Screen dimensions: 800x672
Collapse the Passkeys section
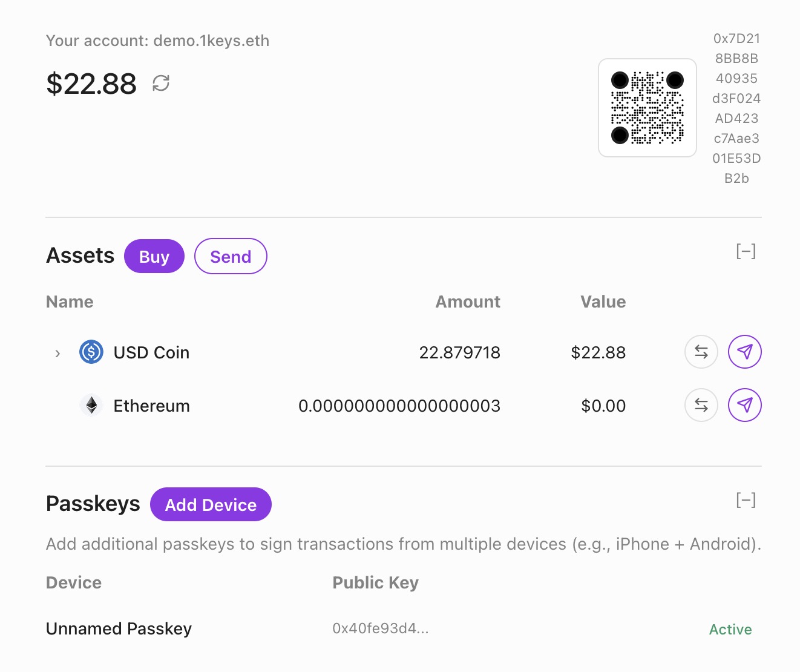click(x=746, y=500)
